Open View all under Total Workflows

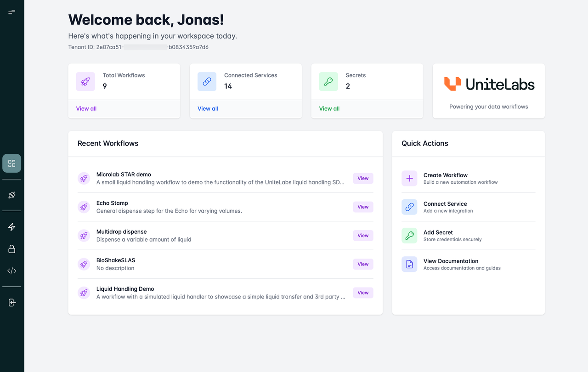[86, 108]
